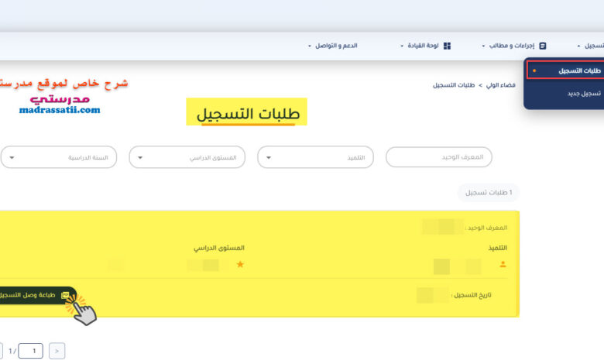Click the clipboard icon beside إجراءات و مطالب

point(542,46)
